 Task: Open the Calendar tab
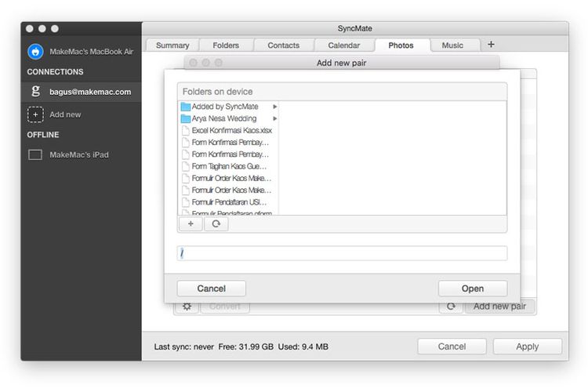click(x=344, y=45)
